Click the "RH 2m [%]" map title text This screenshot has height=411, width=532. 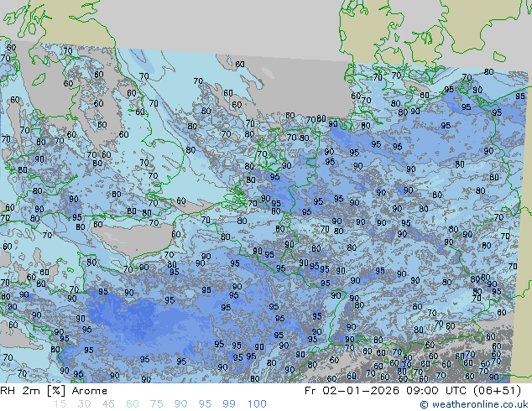[x=33, y=391]
